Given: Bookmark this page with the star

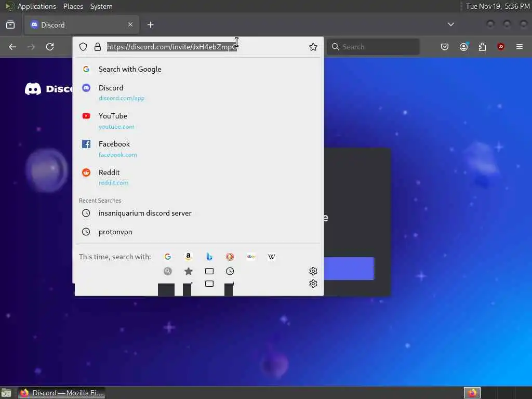Looking at the screenshot, I should click(x=313, y=47).
